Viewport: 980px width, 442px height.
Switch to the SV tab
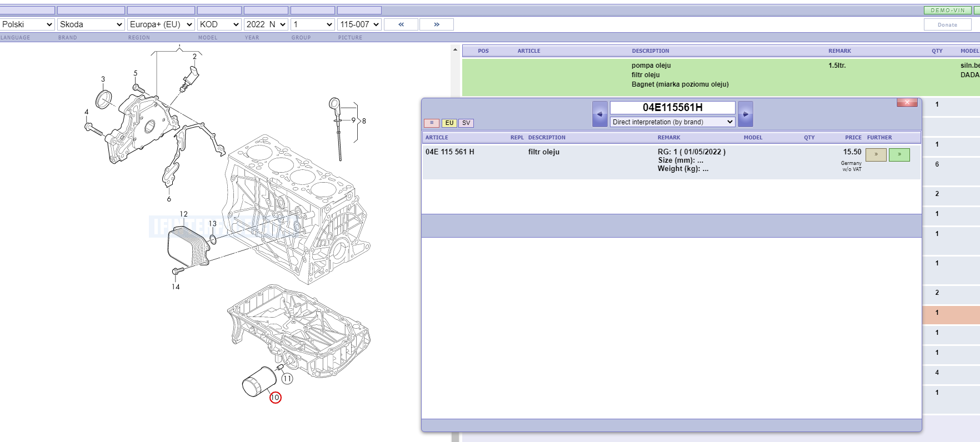click(x=466, y=123)
